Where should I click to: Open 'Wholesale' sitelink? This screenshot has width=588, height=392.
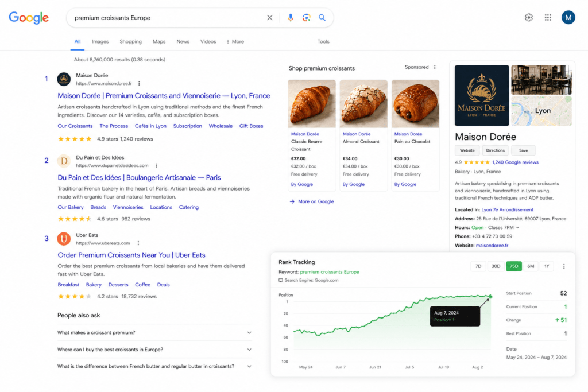click(220, 126)
